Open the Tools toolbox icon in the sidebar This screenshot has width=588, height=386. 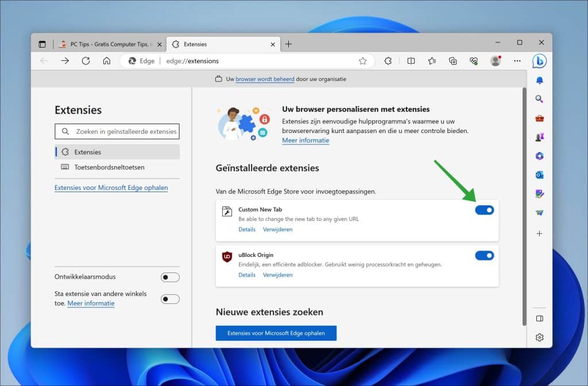539,118
